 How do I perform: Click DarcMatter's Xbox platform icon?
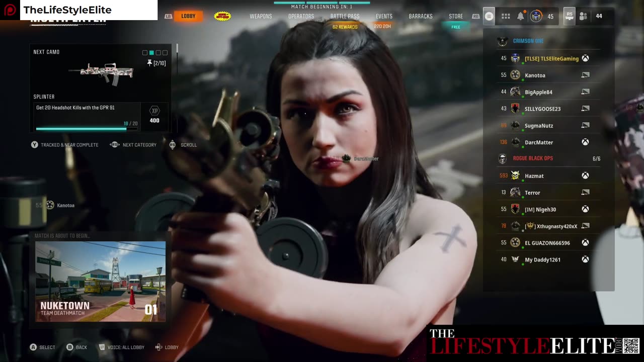point(585,142)
